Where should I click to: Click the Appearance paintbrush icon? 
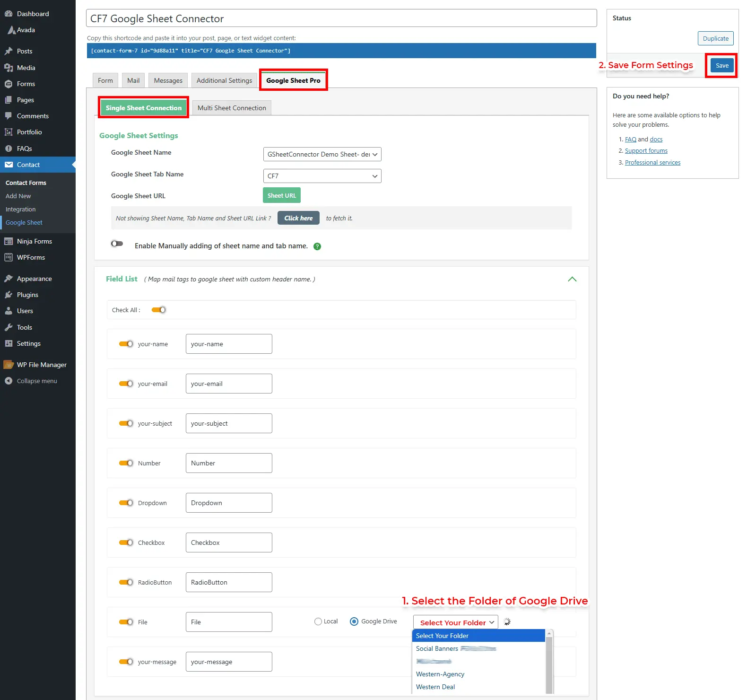[x=9, y=279]
